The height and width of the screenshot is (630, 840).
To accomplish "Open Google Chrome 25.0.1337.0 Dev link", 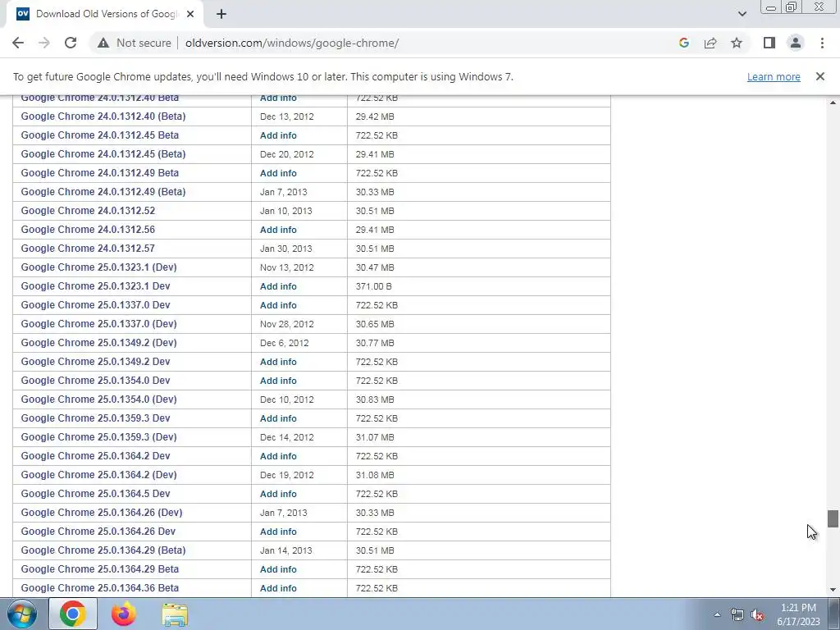I will click(95, 305).
